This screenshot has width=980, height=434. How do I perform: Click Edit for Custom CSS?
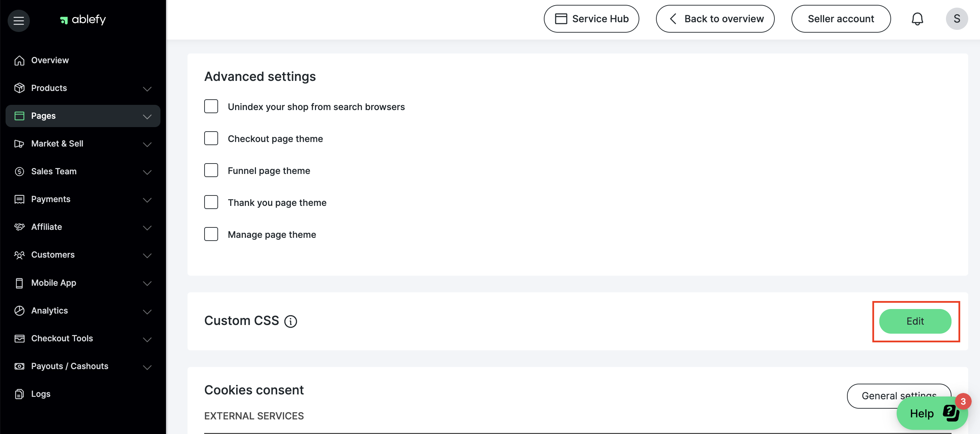915,321
